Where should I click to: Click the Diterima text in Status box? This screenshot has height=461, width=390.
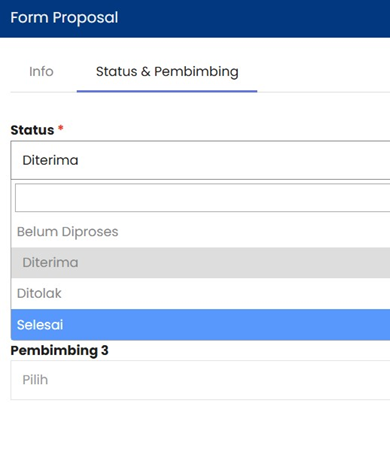pyautogui.click(x=50, y=160)
